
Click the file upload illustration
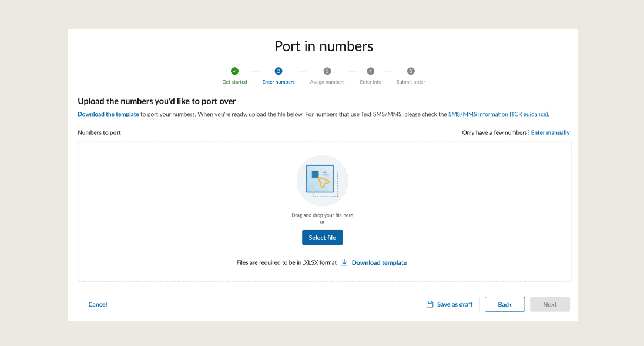pos(322,180)
